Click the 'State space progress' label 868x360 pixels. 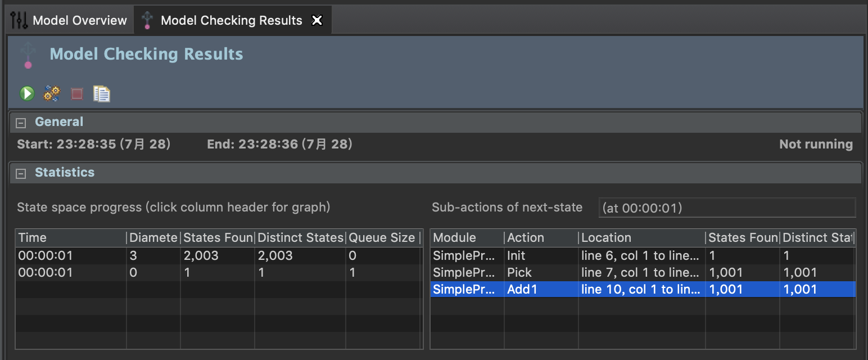pos(174,207)
